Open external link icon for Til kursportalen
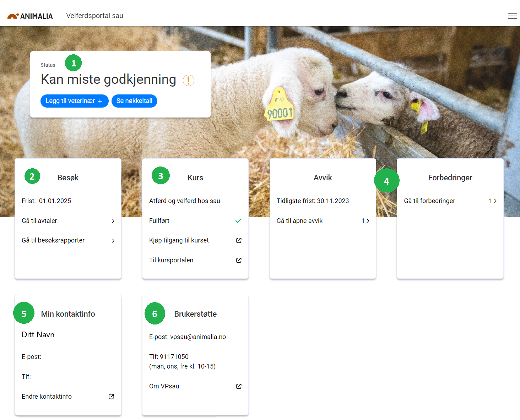The height and width of the screenshot is (420, 520). point(239,260)
